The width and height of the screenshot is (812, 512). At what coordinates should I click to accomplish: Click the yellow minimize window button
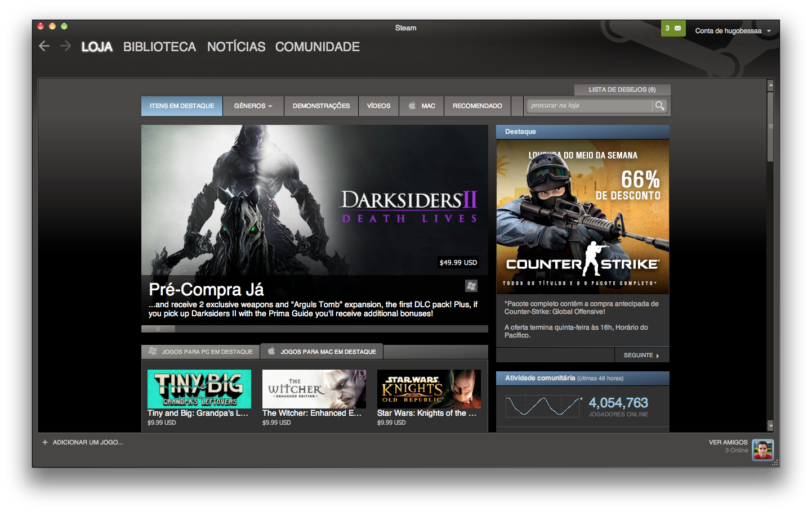pyautogui.click(x=52, y=26)
